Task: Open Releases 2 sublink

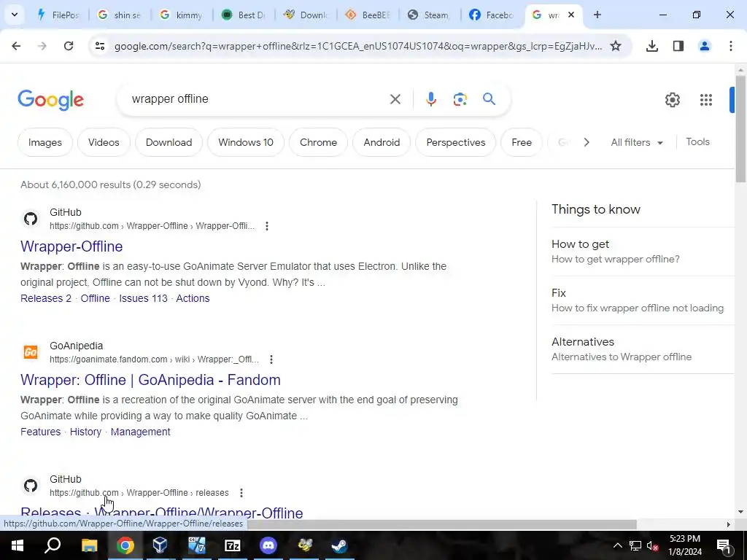Action: point(46,298)
